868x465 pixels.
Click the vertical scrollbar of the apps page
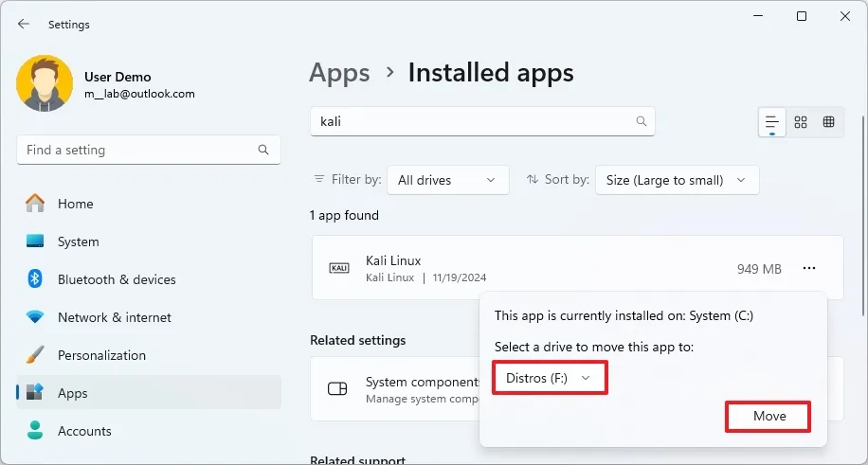(862, 216)
